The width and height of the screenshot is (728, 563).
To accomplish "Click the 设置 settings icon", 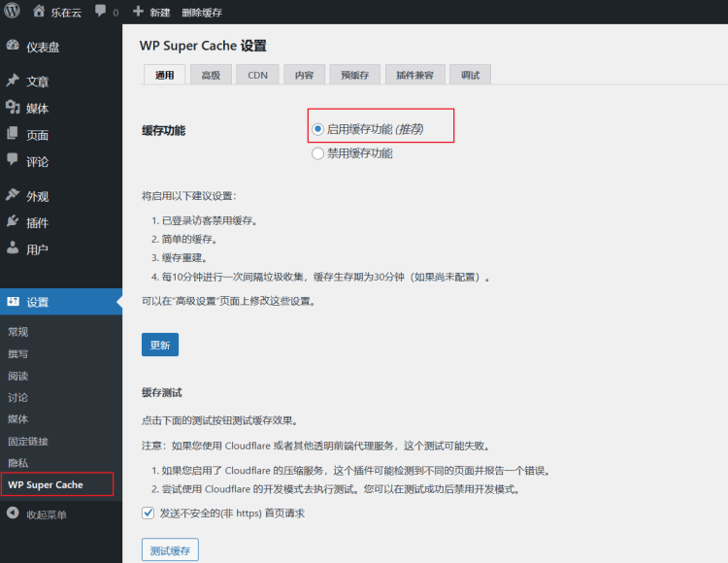I will click(13, 301).
